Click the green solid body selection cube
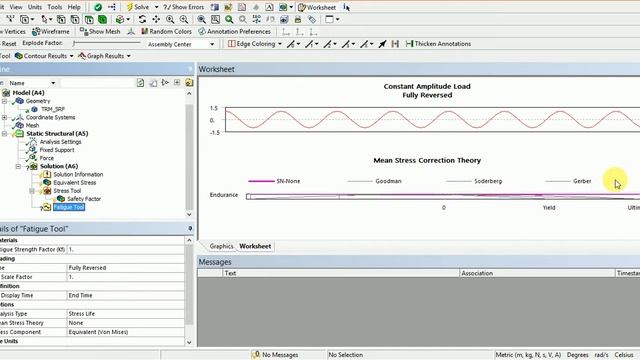This screenshot has width=640, height=360. pos(102,19)
